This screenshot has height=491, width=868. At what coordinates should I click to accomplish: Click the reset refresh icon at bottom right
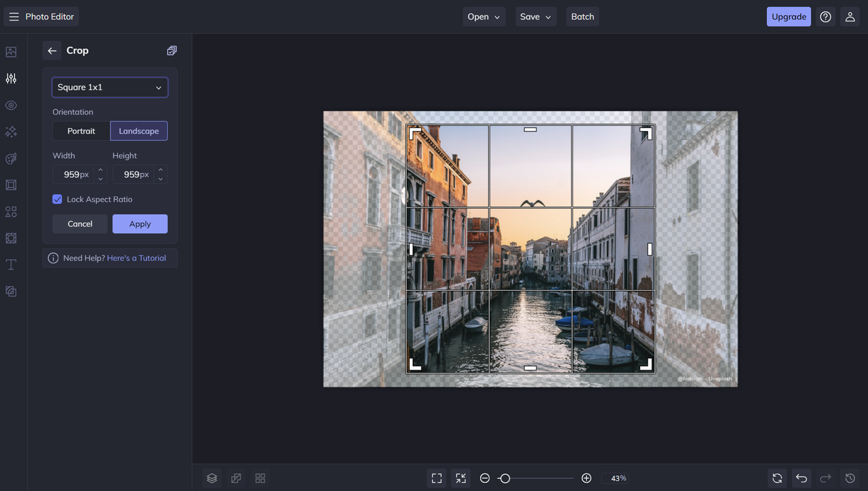(777, 478)
